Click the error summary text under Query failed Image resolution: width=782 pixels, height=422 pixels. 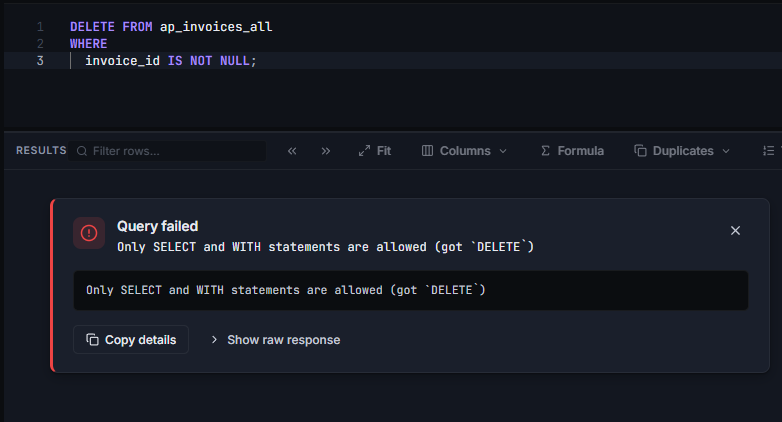[x=325, y=247]
